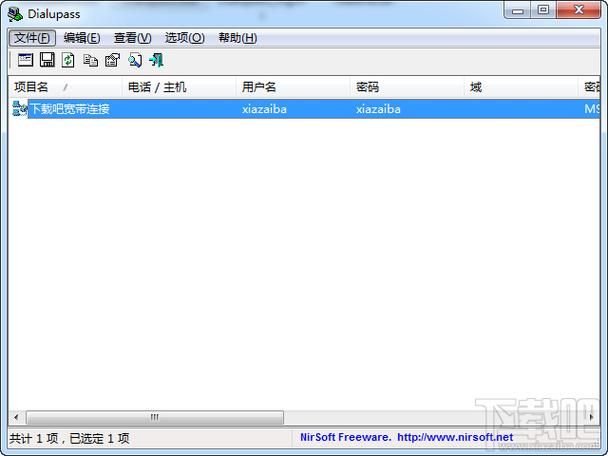608x456 pixels.
Task: Click the Dialupass title bar app icon
Action: (x=15, y=14)
